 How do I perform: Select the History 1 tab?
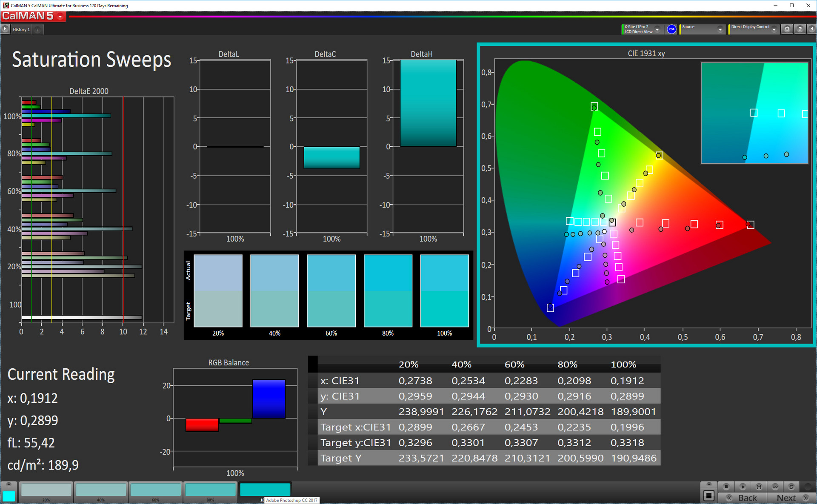(x=21, y=29)
